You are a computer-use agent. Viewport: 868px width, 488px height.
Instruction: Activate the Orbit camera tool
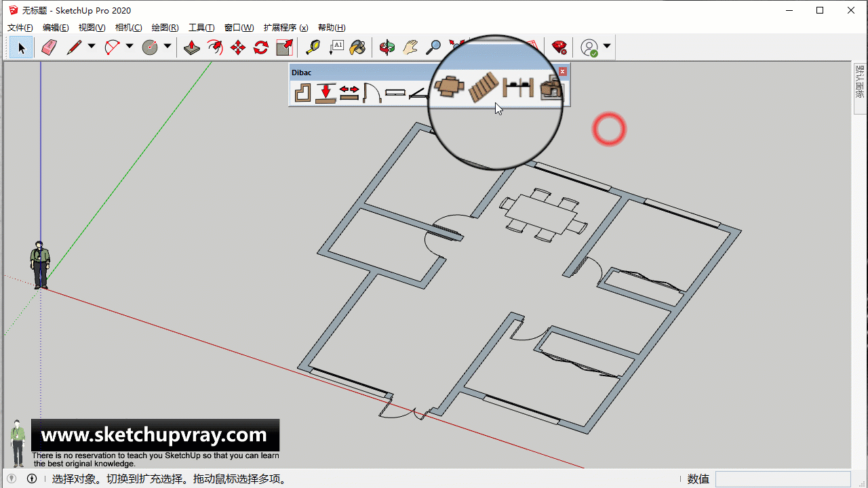[387, 47]
